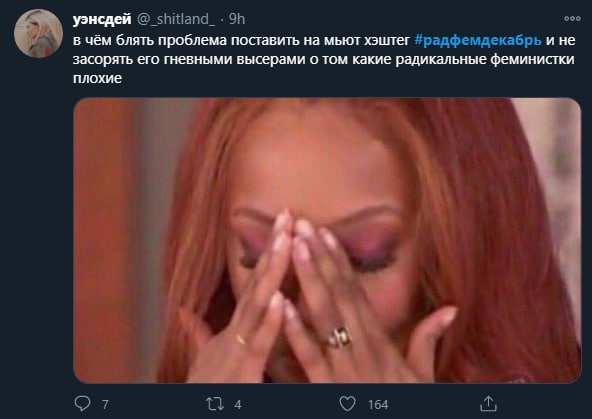The width and height of the screenshot is (592, 419).
Task: Click the retweet count 4
Action: (x=237, y=405)
